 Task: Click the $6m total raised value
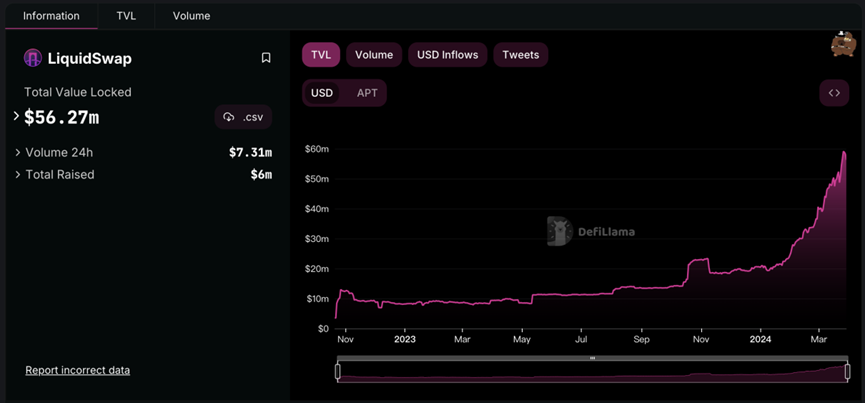pos(261,175)
